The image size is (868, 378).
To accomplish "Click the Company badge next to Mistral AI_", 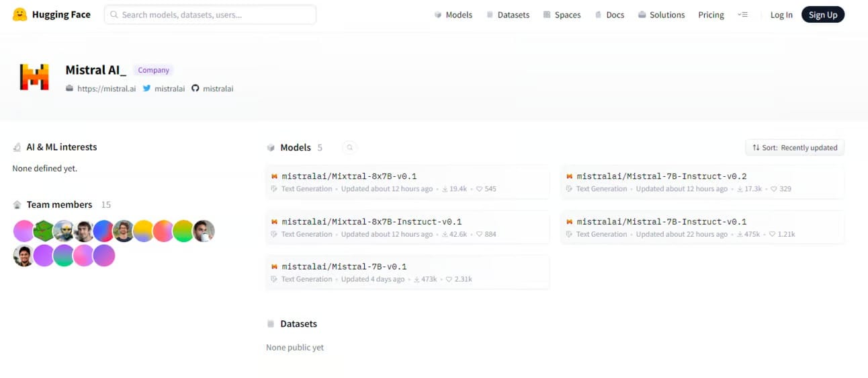I will click(154, 70).
